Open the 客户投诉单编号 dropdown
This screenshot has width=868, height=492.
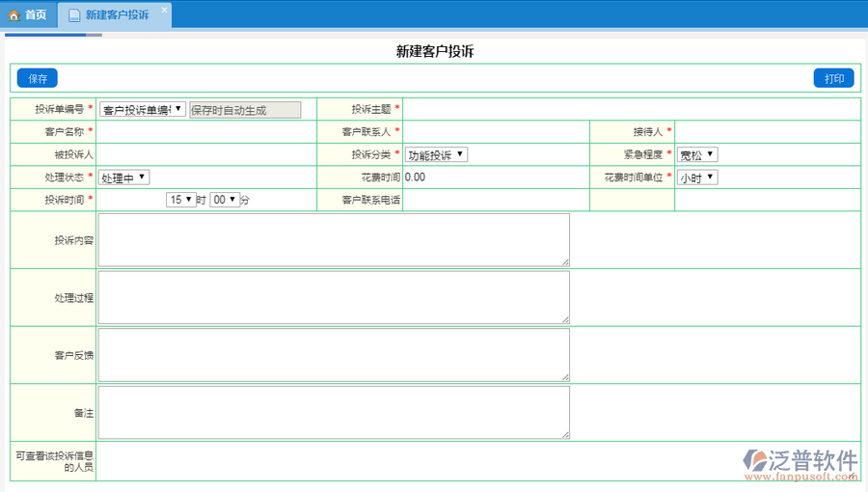point(143,110)
